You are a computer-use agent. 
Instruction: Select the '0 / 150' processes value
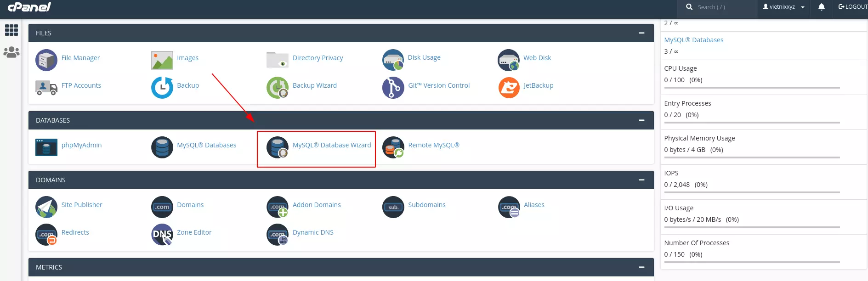[x=674, y=254]
